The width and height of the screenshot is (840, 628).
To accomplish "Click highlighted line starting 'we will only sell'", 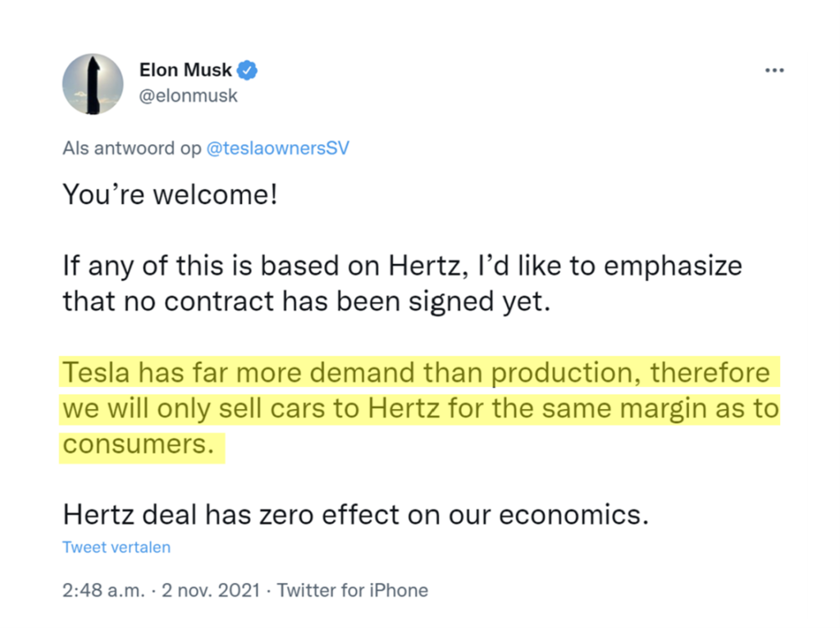I will click(x=421, y=409).
